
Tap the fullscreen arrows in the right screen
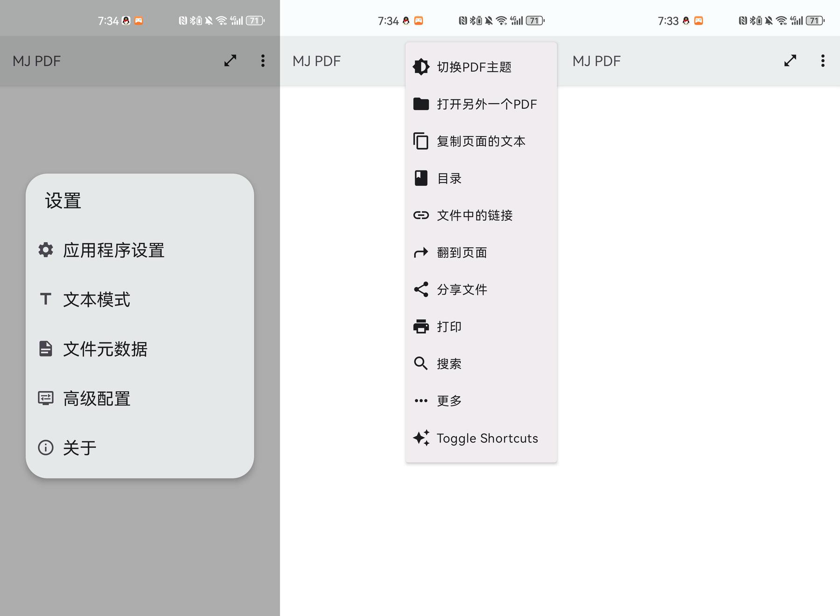click(790, 61)
